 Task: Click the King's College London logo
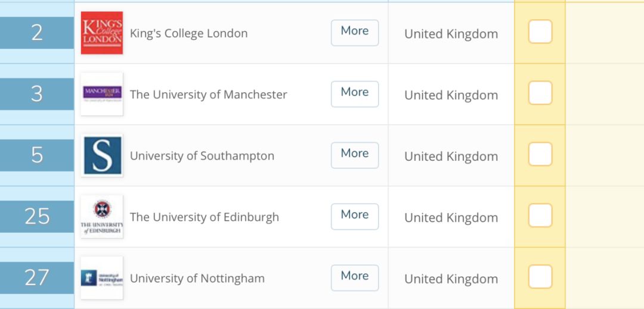pos(102,33)
